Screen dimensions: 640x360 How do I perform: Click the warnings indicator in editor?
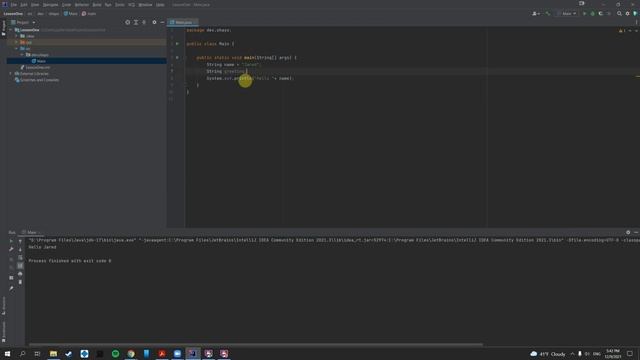(x=622, y=31)
